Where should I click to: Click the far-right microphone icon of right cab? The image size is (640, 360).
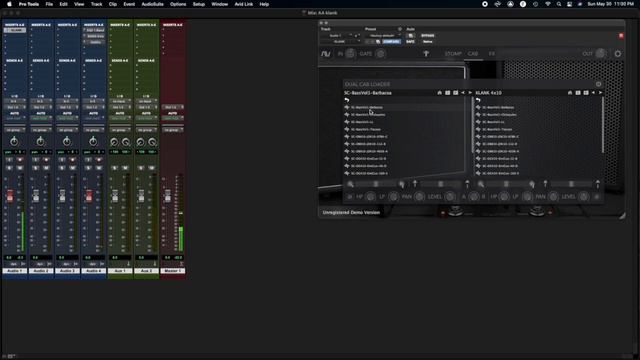(x=598, y=184)
